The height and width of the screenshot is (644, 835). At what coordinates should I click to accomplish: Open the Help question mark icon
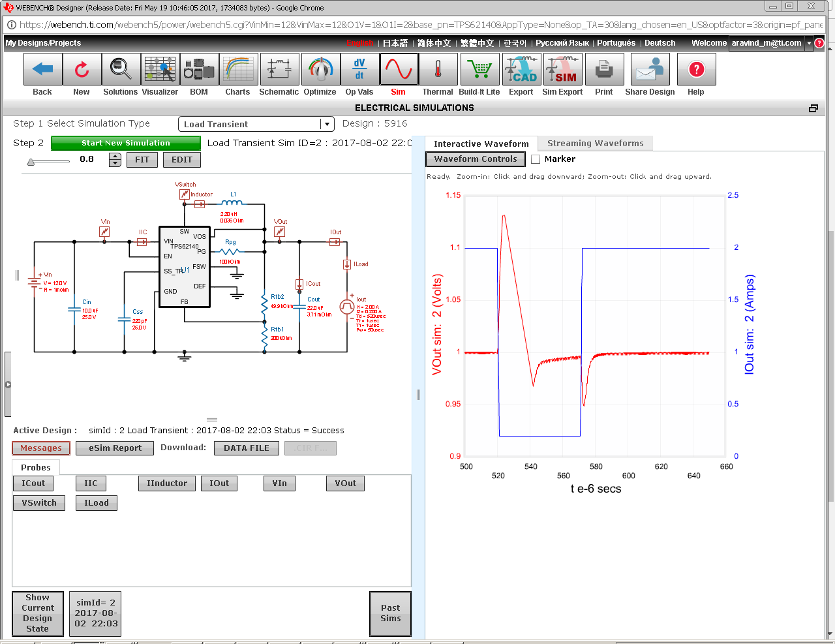[x=696, y=69]
